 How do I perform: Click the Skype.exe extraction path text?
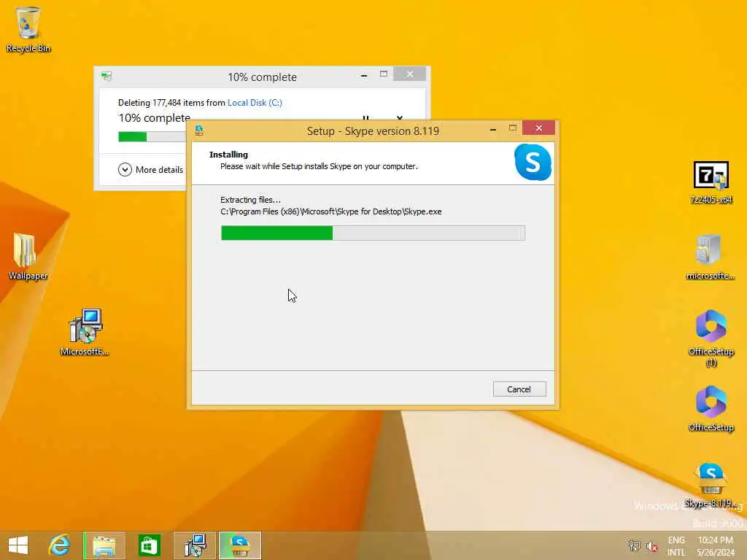pos(330,211)
